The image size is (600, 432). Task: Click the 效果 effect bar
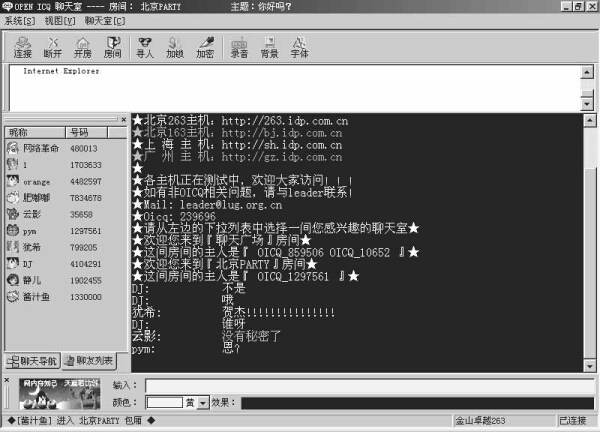417,403
